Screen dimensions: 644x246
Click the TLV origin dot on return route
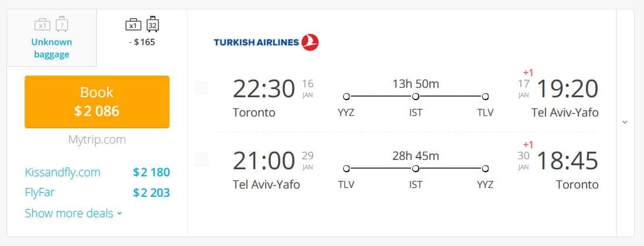pyautogui.click(x=346, y=169)
